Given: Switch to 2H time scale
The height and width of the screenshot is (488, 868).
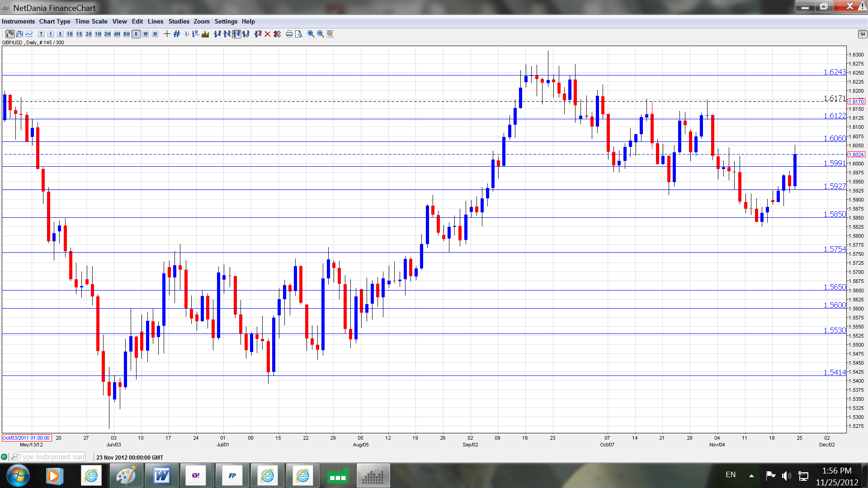Looking at the screenshot, I should 108,34.
